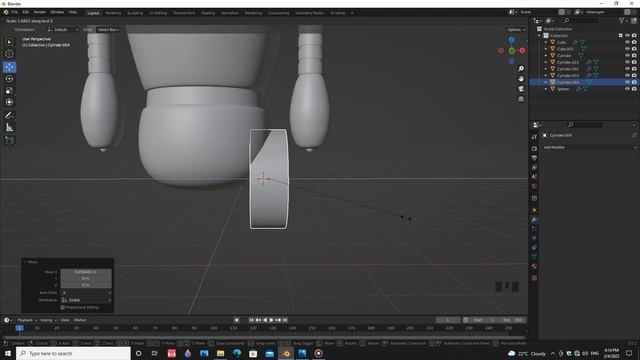Select the Annotate pencil tool
Image resolution: width=640 pixels, height=360 pixels.
(9, 116)
